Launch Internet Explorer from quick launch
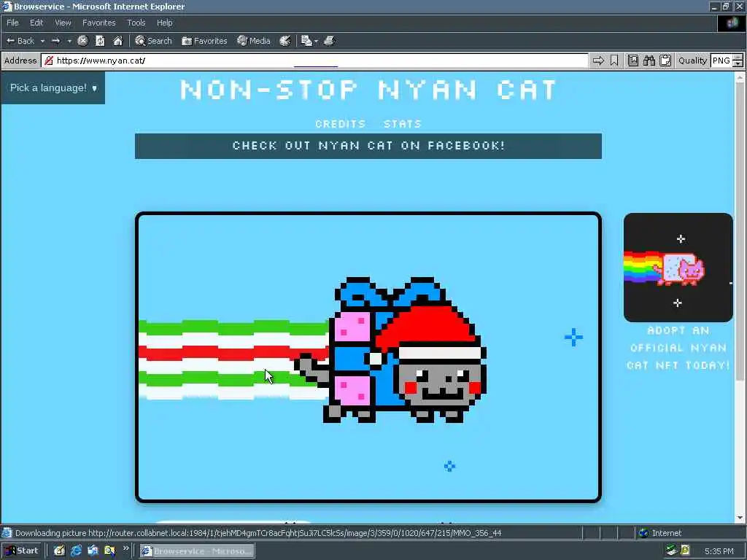This screenshot has height=560, width=747. (76, 551)
